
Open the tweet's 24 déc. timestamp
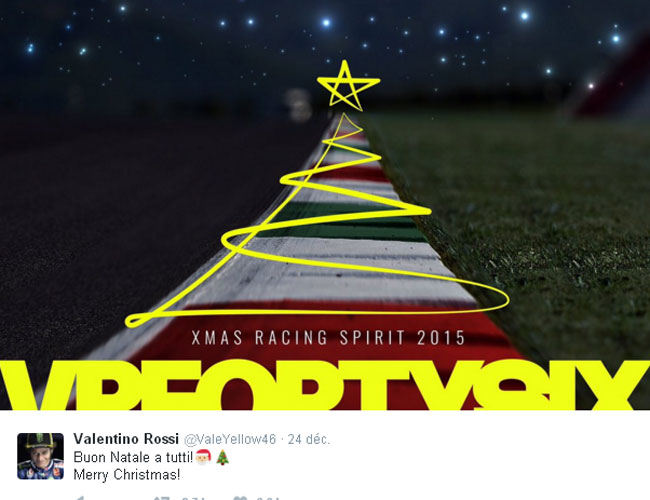click(309, 439)
